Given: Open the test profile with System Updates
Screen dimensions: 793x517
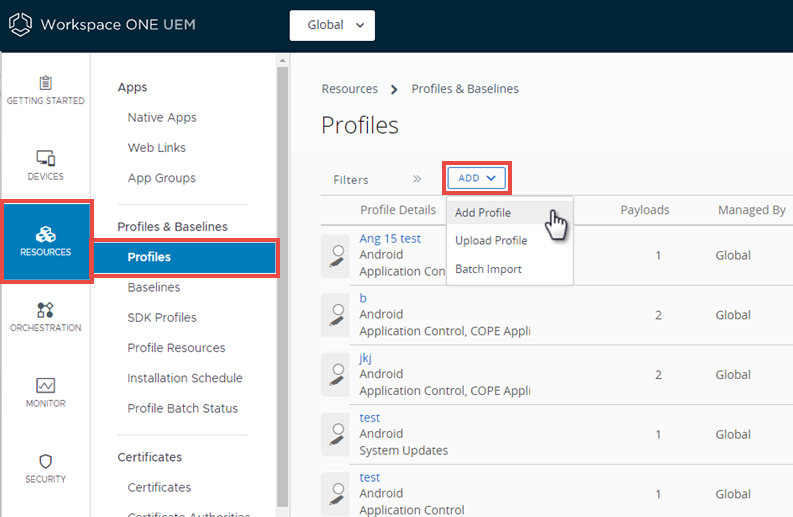Looking at the screenshot, I should point(370,418).
